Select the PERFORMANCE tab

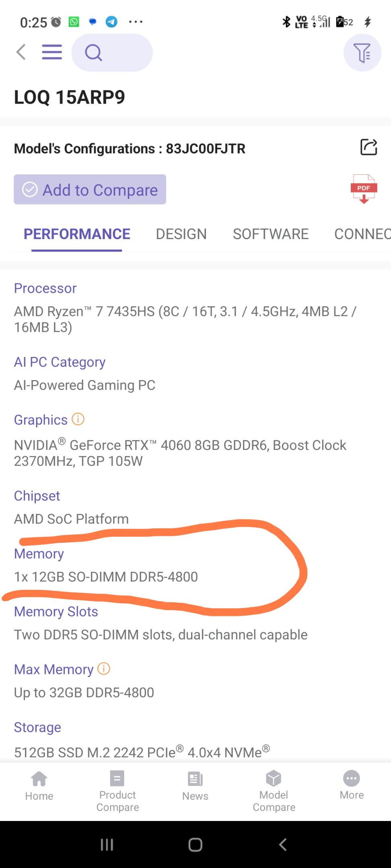(77, 234)
